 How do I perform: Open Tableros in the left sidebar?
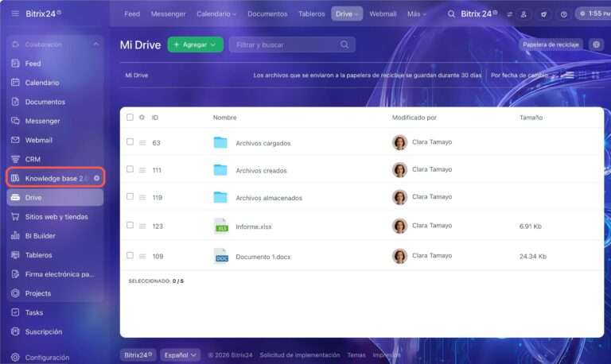[x=55, y=255]
